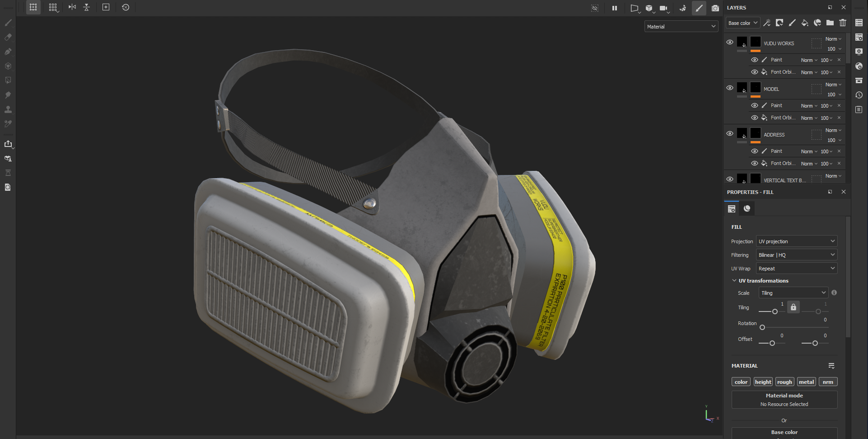Hide the VUDU WORKS layer
The image size is (868, 439).
tap(730, 42)
